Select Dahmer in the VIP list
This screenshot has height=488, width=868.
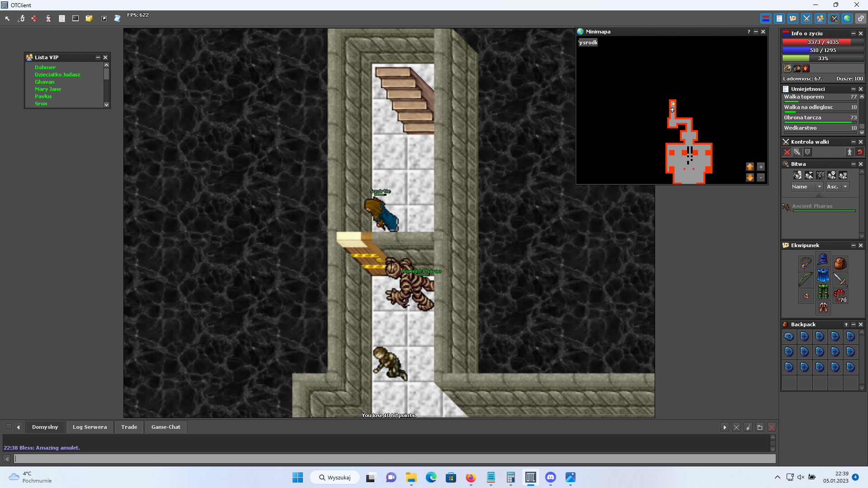point(45,67)
